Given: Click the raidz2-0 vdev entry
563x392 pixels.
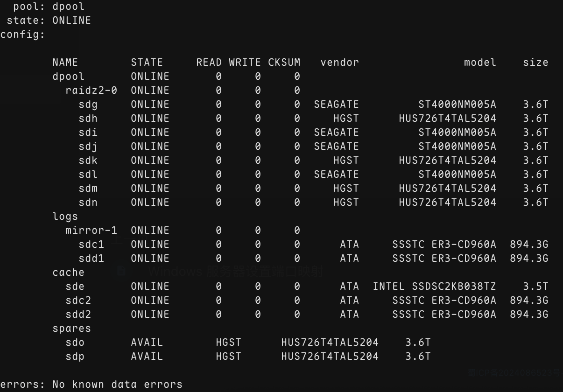Looking at the screenshot, I should point(91,91).
